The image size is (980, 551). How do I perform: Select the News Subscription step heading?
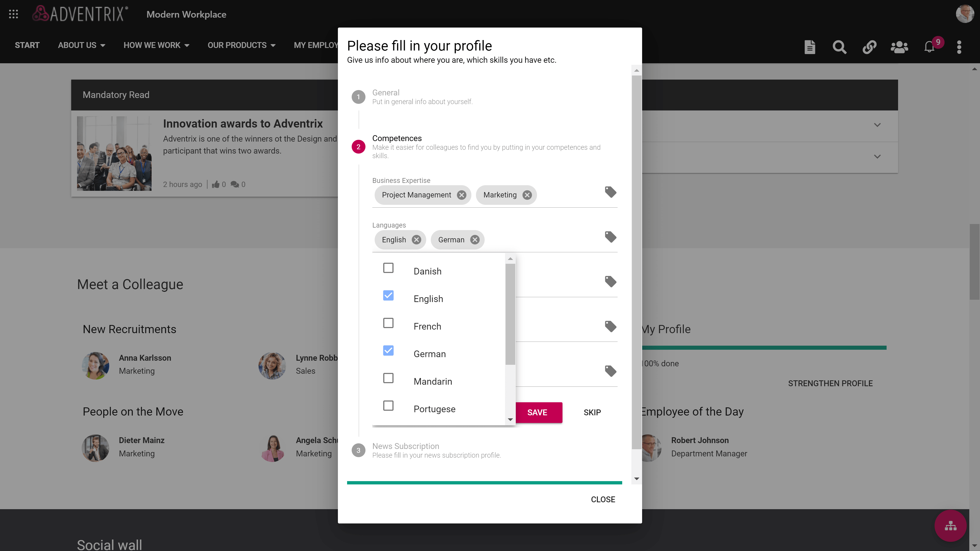(406, 446)
